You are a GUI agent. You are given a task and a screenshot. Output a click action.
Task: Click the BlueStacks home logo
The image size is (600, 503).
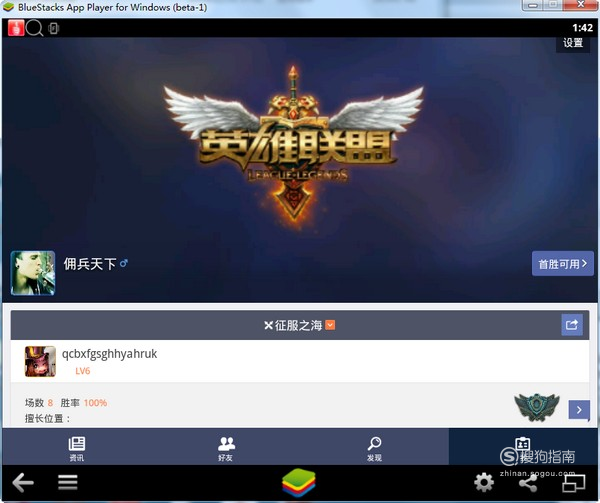301,483
